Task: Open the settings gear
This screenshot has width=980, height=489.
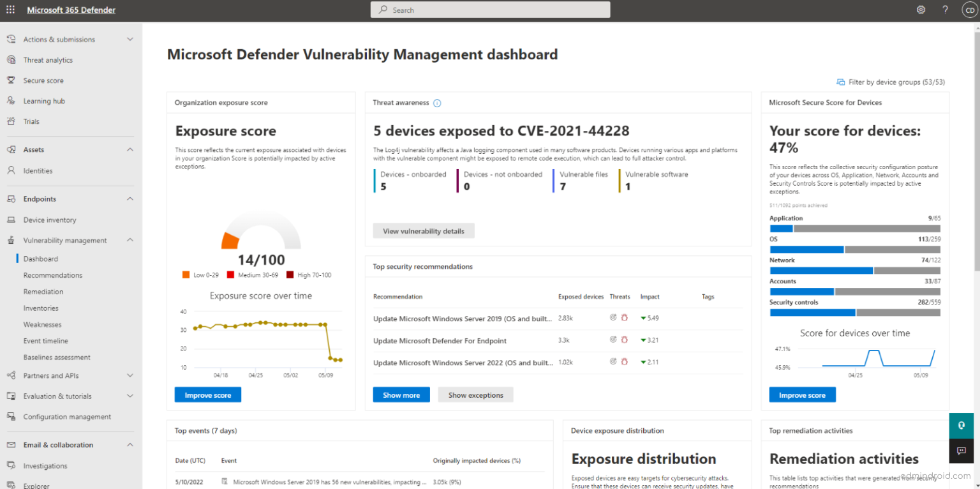Action: click(921, 10)
